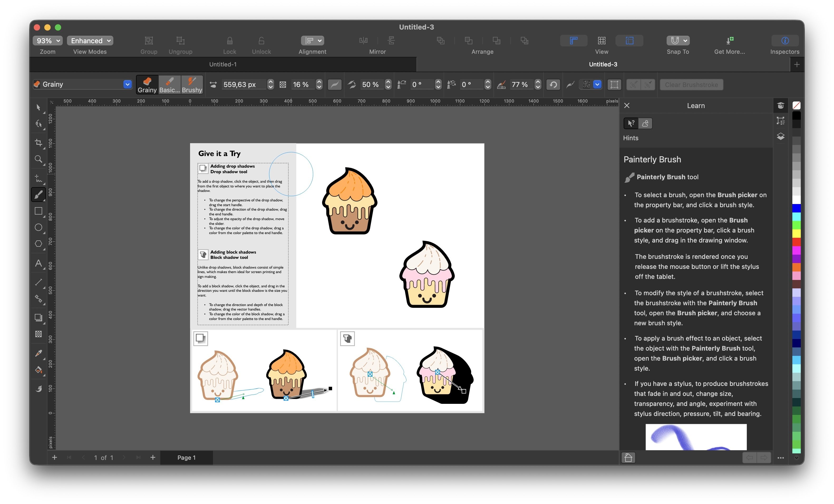Expand the Enhanced view mode dropdown
The height and width of the screenshot is (504, 834).
(90, 41)
